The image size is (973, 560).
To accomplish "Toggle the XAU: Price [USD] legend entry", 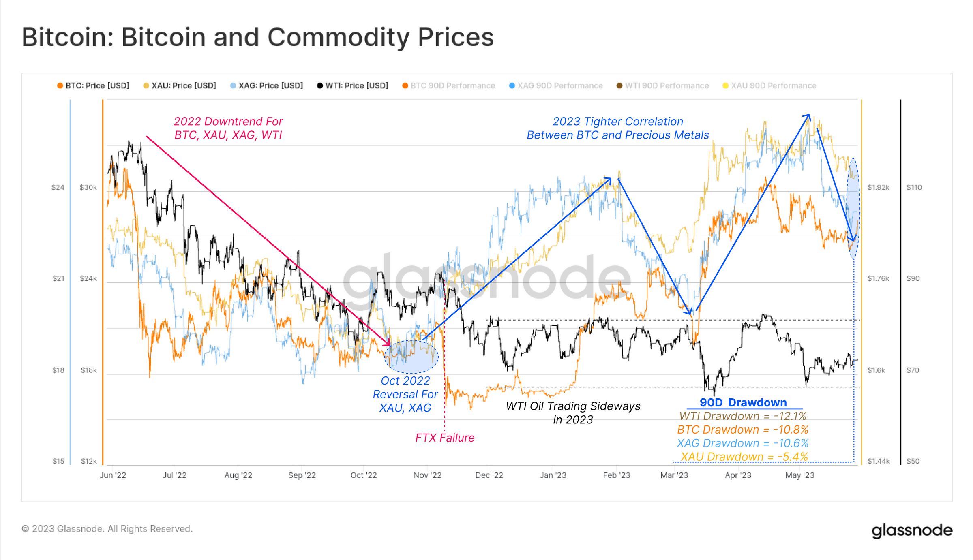I will click(x=180, y=85).
